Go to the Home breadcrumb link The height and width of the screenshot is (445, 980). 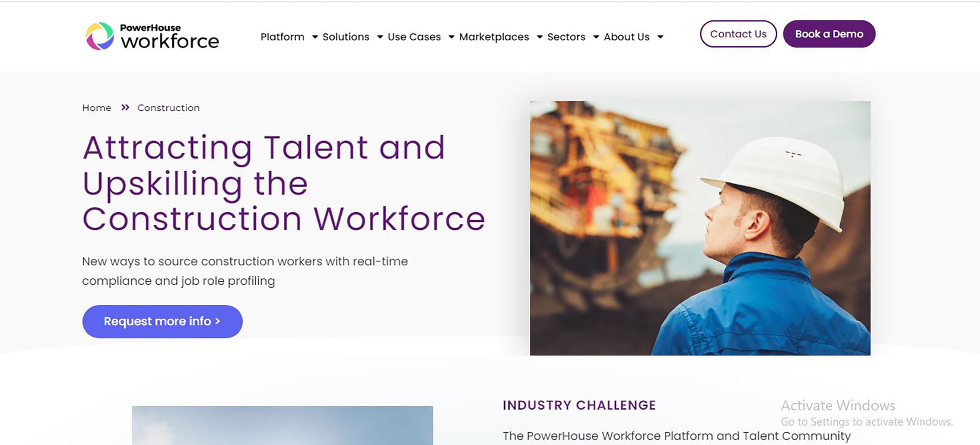(97, 108)
